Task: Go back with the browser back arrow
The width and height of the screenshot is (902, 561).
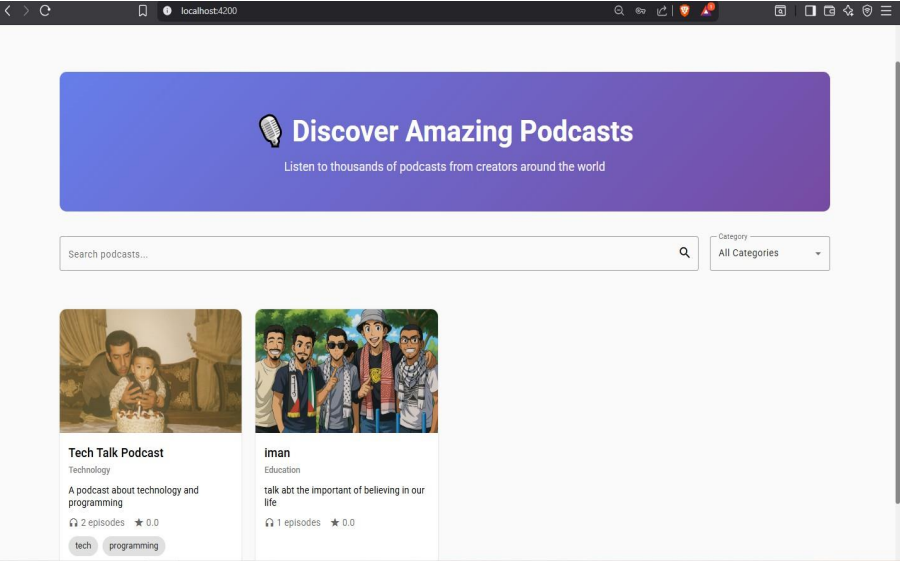Action: [8, 10]
